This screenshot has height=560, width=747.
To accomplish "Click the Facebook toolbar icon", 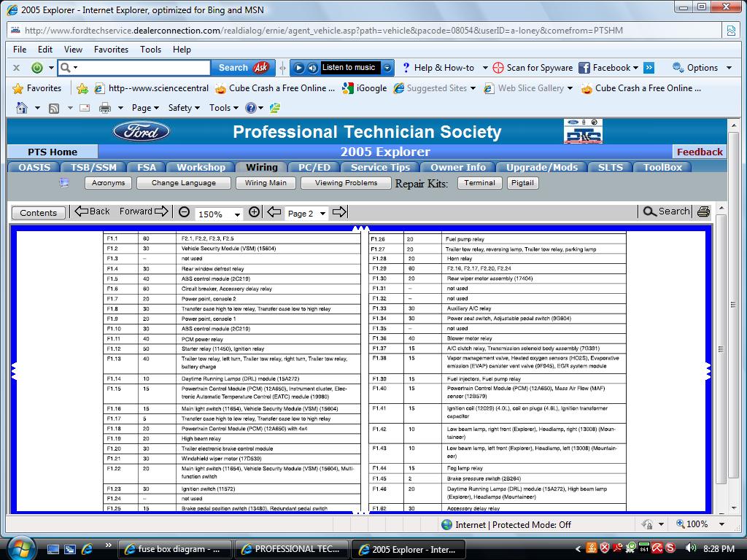I will [584, 68].
